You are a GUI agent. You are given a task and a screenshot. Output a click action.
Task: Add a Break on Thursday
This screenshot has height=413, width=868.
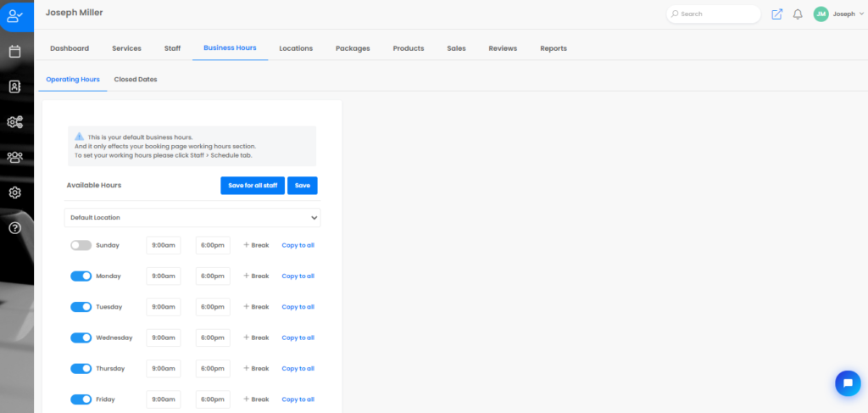(256, 369)
